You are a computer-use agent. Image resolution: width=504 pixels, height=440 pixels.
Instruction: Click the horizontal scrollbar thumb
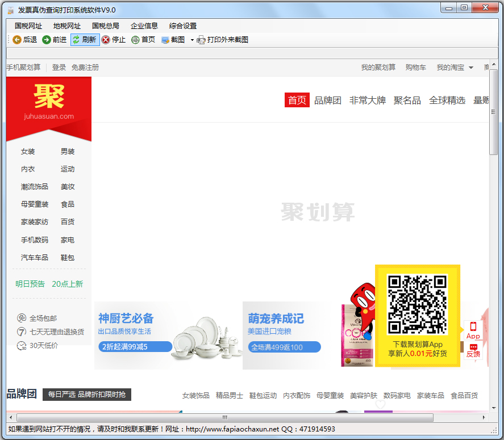click(225, 417)
